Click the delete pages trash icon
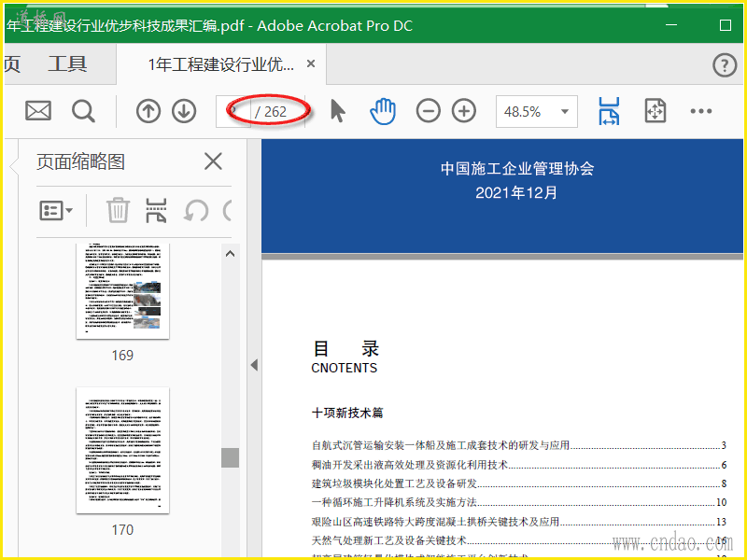 click(x=118, y=210)
